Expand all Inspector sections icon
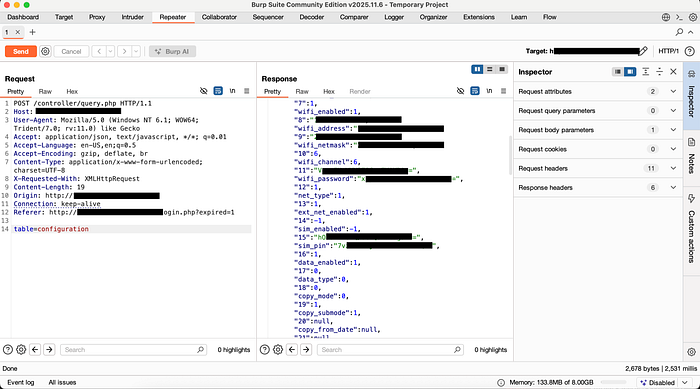The width and height of the screenshot is (700, 389). pos(646,72)
